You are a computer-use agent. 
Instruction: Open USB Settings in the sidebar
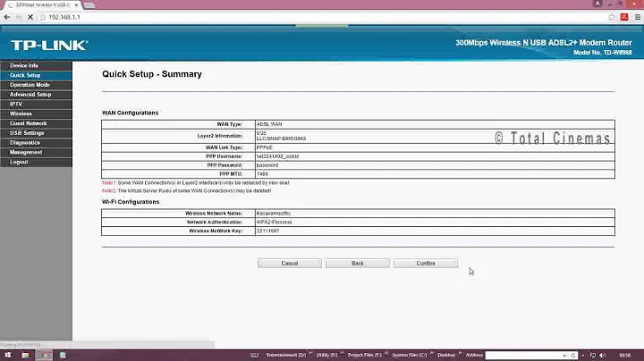[x=36, y=133]
